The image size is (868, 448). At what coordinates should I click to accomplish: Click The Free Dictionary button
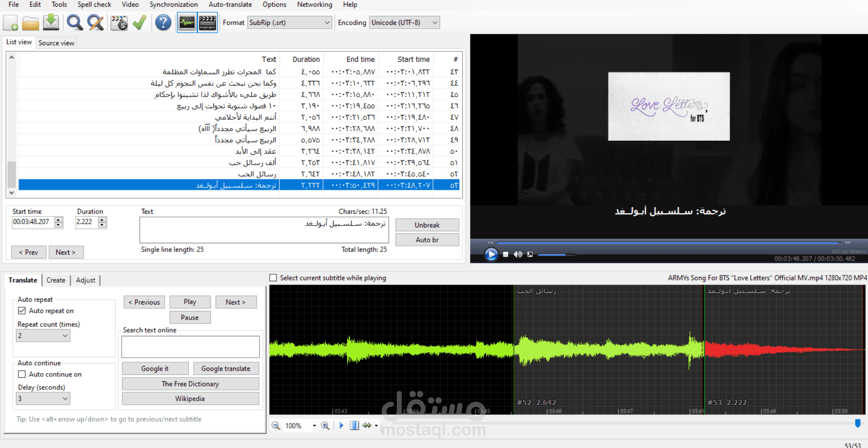point(190,384)
